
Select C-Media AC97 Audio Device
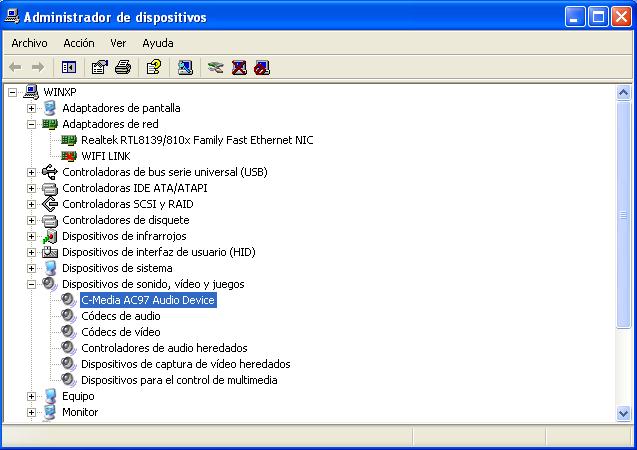coord(148,300)
